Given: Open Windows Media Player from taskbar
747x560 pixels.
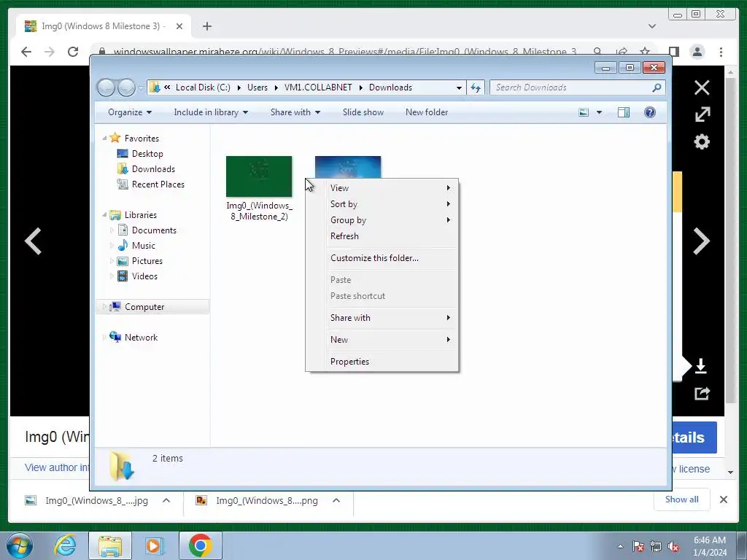Looking at the screenshot, I should pyautogui.click(x=154, y=545).
